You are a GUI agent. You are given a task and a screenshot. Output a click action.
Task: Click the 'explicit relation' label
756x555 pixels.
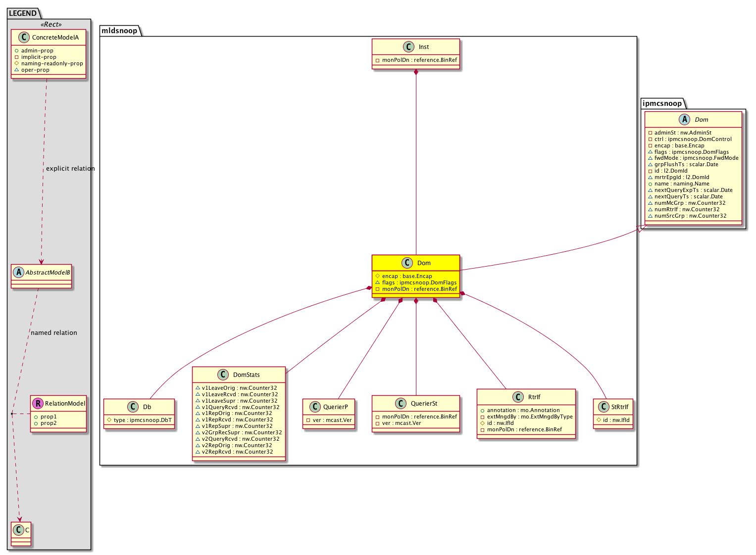pos(70,169)
